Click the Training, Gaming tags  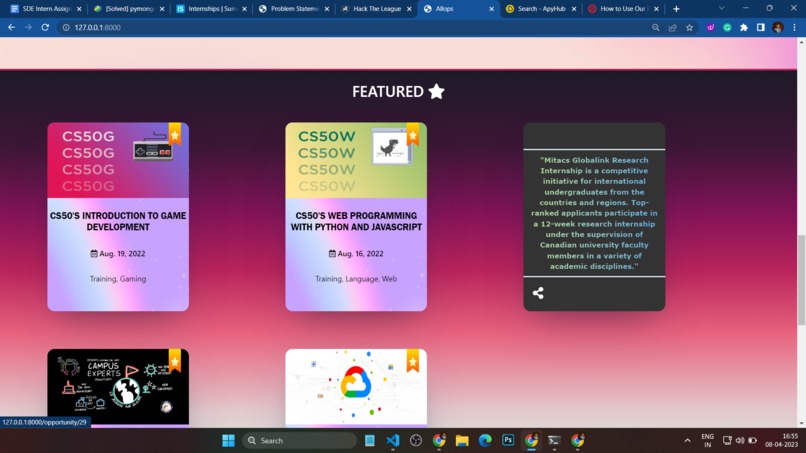[x=118, y=279]
